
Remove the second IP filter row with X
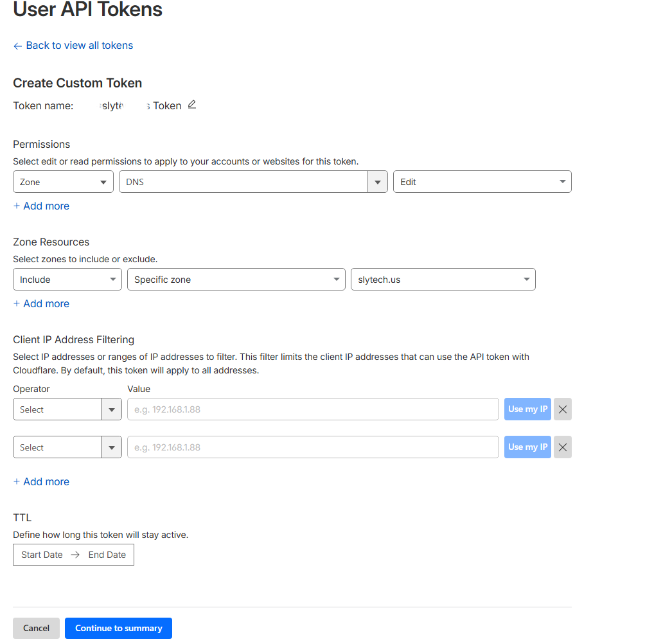(562, 447)
